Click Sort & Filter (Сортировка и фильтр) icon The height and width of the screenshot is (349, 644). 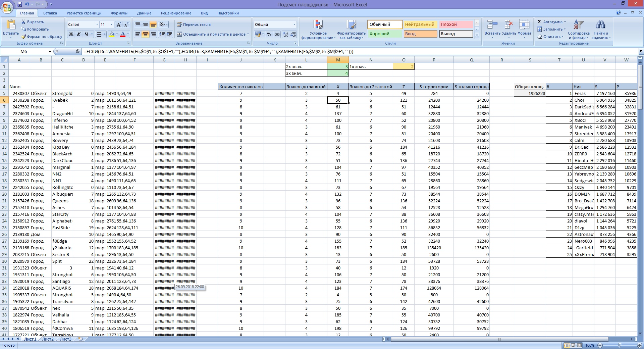click(579, 25)
